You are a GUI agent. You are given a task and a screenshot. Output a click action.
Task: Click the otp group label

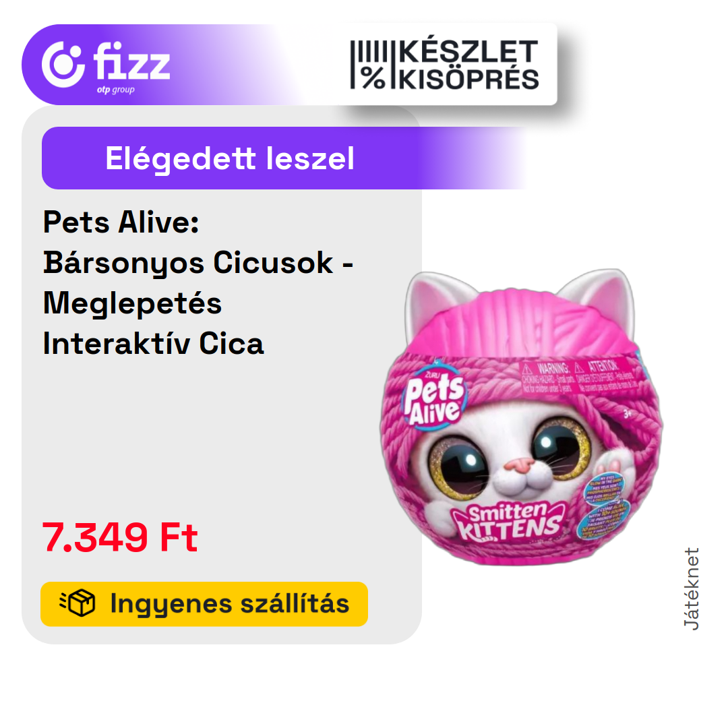tap(116, 90)
